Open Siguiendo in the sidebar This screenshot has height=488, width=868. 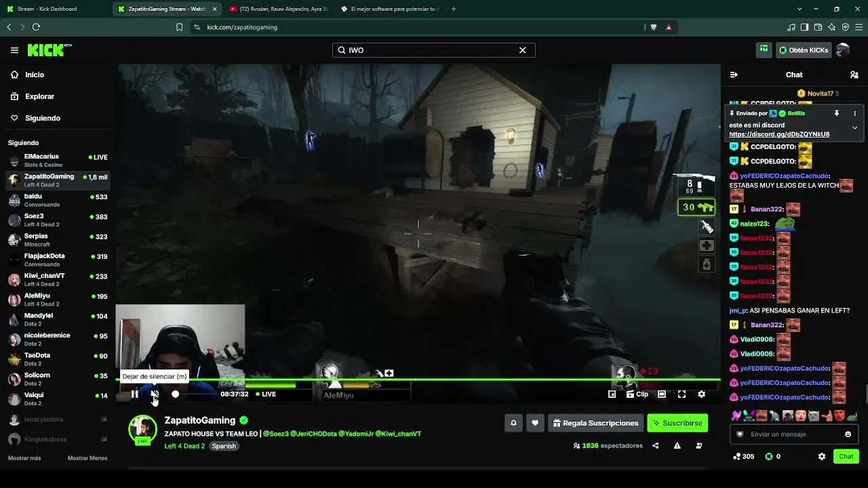43,118
